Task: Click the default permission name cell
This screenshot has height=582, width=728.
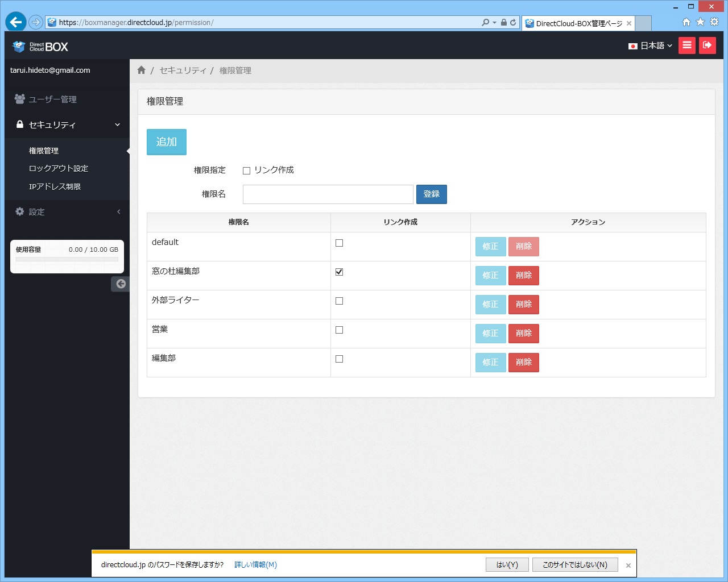Action: tap(239, 247)
